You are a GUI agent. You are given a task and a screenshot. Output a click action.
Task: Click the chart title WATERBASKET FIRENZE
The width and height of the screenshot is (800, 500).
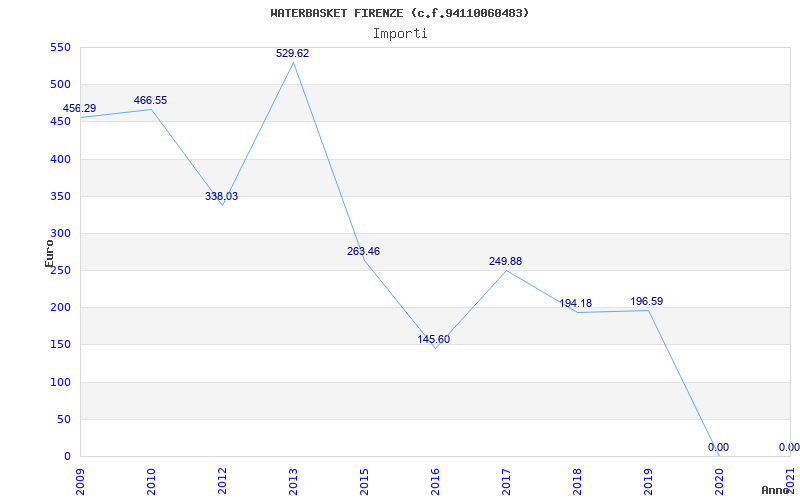click(399, 13)
